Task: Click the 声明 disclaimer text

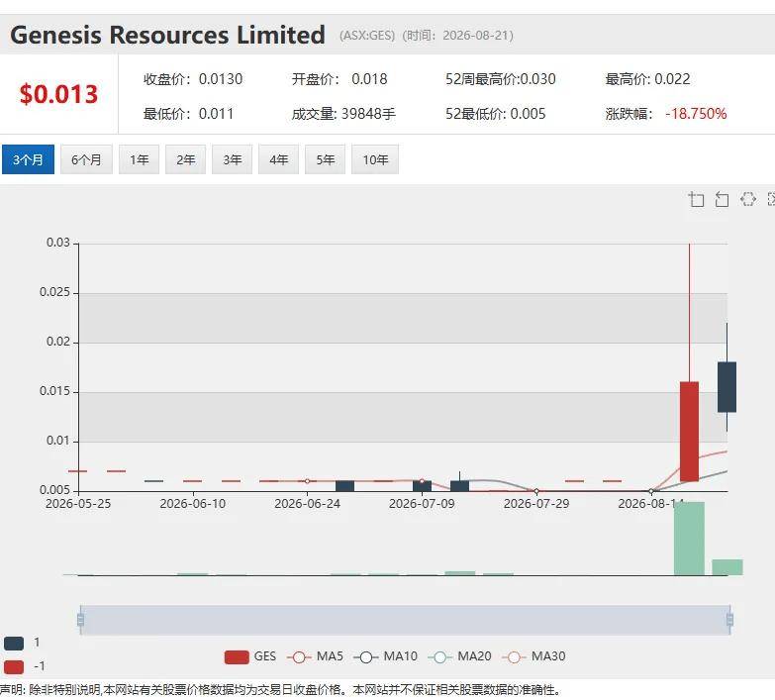Action: click(280, 690)
